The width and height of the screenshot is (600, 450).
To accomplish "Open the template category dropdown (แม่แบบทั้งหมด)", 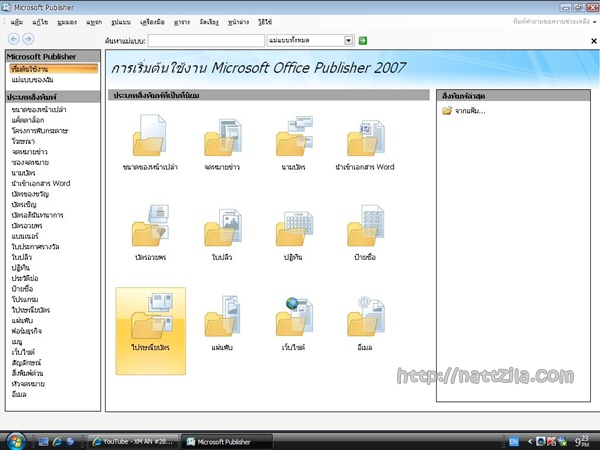I will (349, 40).
